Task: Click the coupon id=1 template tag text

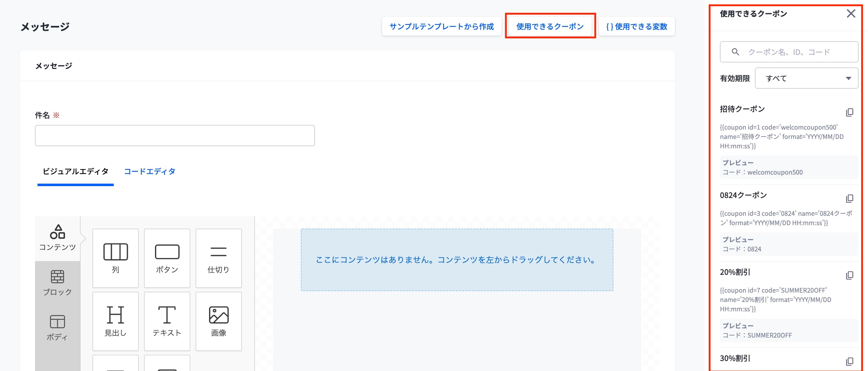Action: pos(782,137)
